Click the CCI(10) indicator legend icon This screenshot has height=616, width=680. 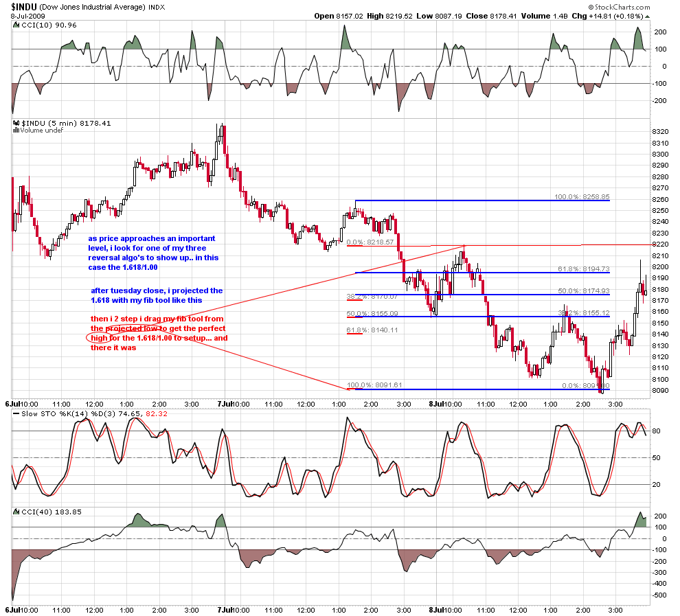(16, 25)
